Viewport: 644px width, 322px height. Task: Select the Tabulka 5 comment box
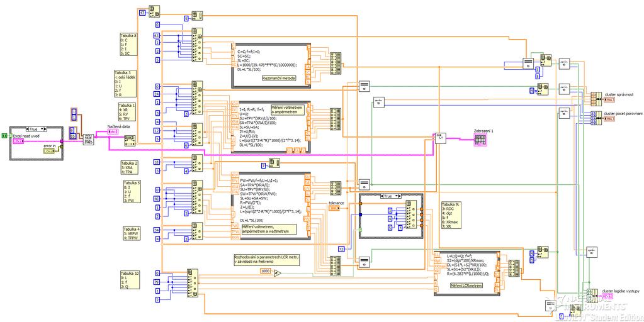(x=132, y=192)
